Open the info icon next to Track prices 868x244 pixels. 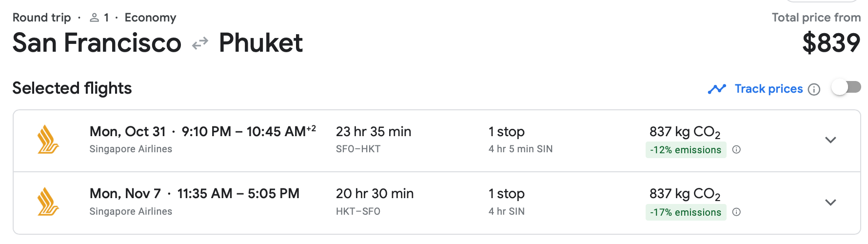814,89
